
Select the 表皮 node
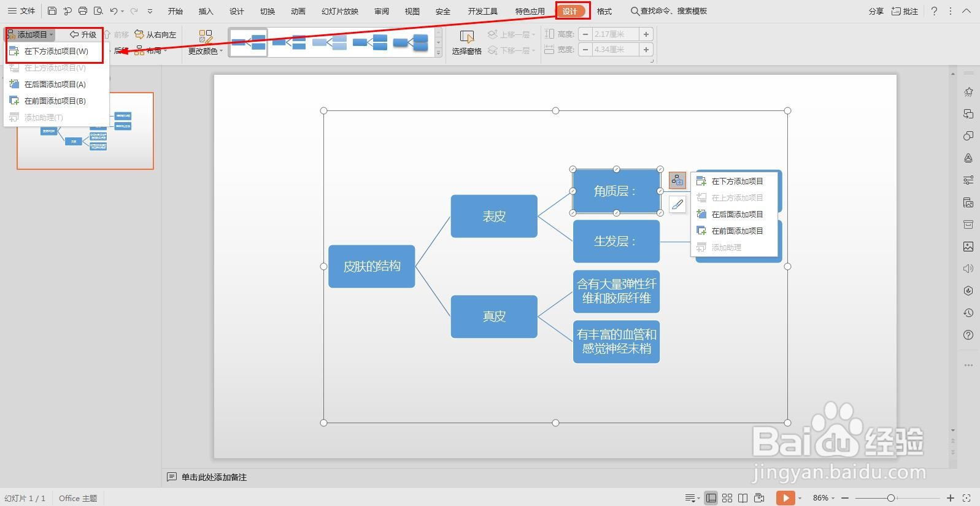point(494,216)
